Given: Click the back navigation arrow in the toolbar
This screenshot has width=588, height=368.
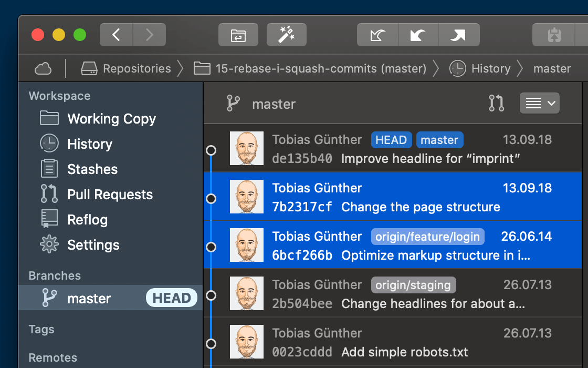Looking at the screenshot, I should [116, 35].
